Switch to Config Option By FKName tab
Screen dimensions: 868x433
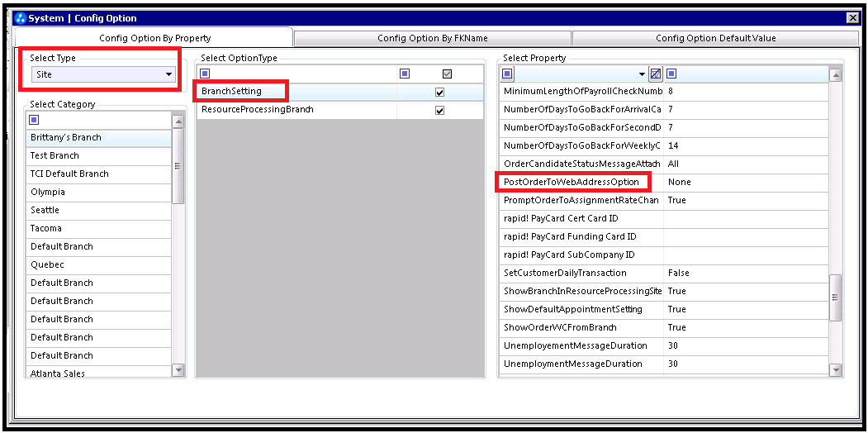tap(432, 38)
